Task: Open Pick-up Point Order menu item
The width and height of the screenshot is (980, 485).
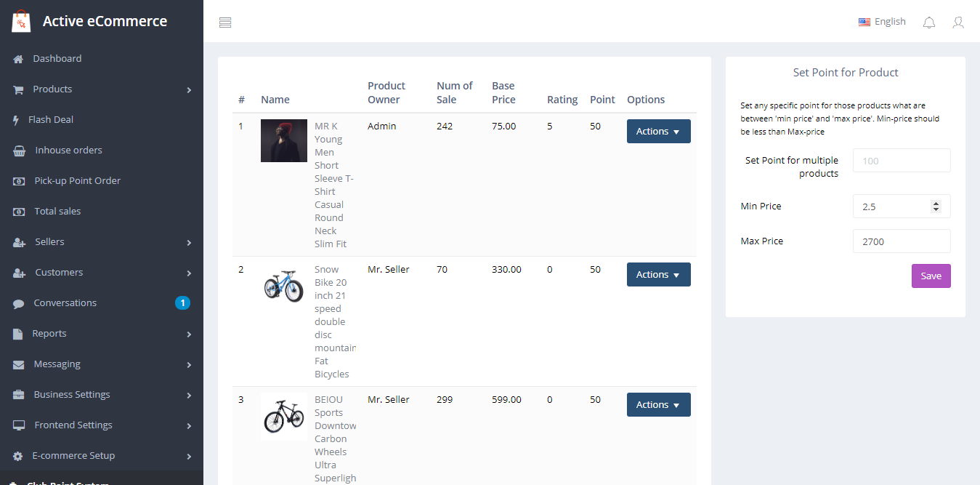Action: [x=77, y=181]
